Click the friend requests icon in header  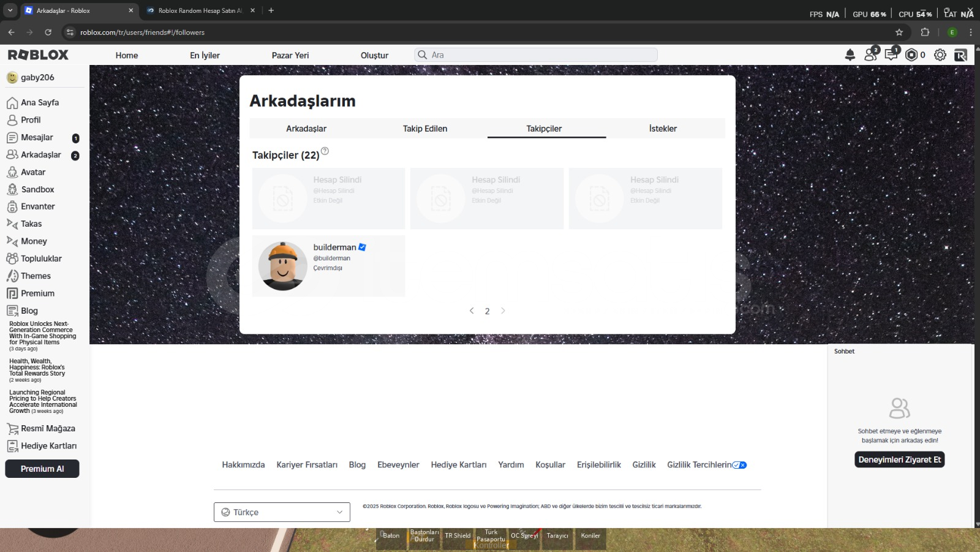click(870, 55)
